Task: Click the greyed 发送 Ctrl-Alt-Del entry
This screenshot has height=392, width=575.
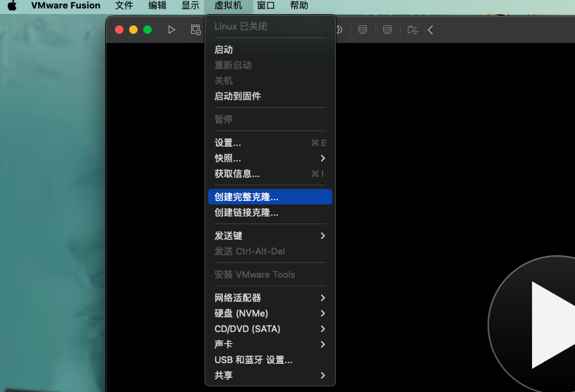Action: [x=270, y=251]
